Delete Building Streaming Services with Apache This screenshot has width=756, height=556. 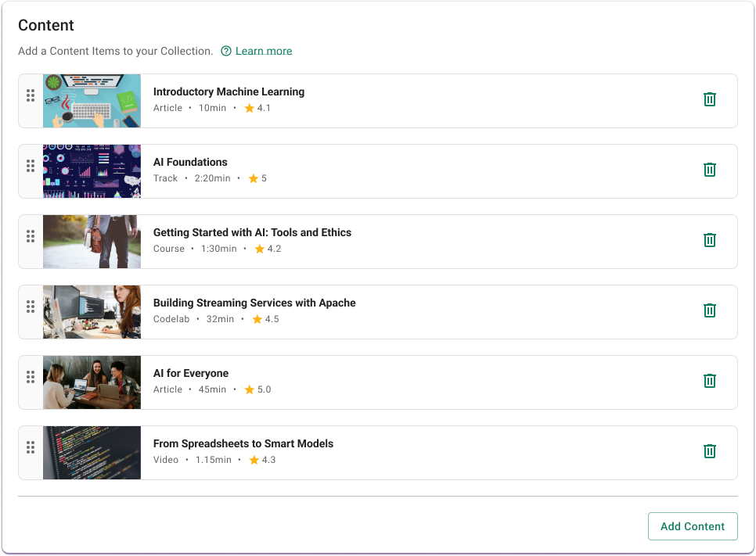click(x=709, y=310)
